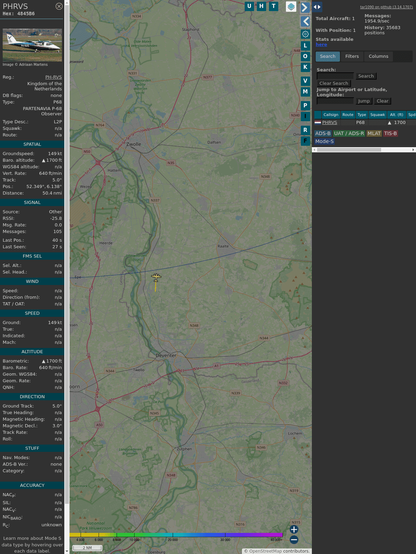Click the U map toggle button

tap(249, 6)
